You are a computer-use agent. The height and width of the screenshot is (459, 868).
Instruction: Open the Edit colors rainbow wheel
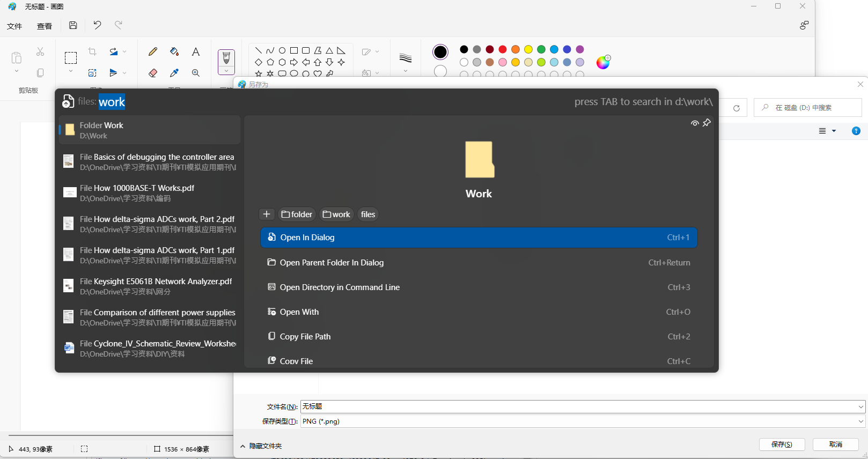(604, 62)
